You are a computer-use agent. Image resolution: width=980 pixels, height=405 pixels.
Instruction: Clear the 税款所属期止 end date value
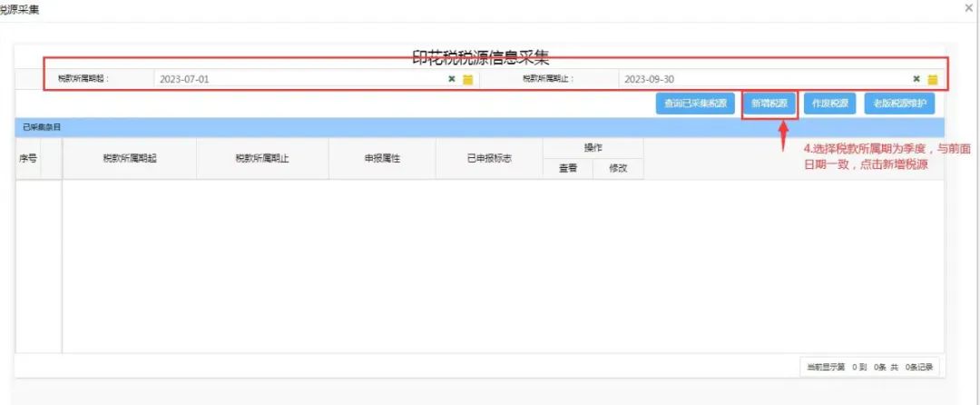(916, 79)
